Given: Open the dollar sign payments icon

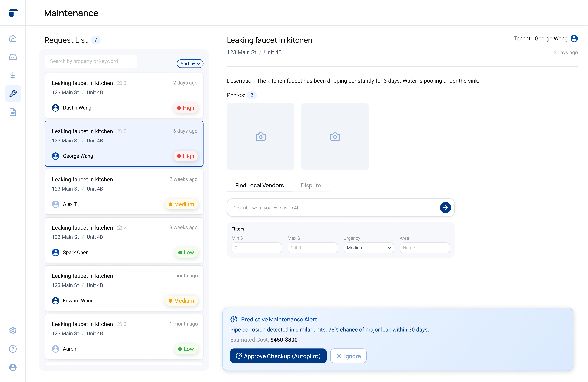Looking at the screenshot, I should (x=13, y=75).
